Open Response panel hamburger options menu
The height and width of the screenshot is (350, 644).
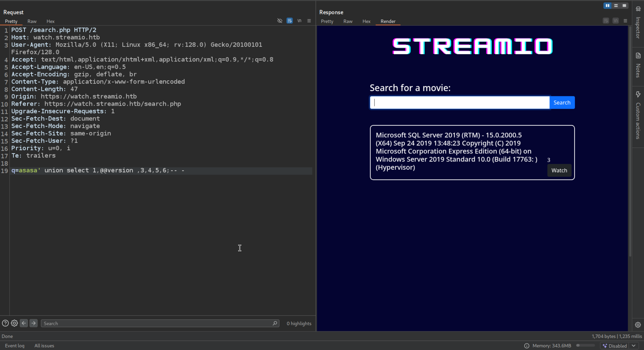[625, 21]
